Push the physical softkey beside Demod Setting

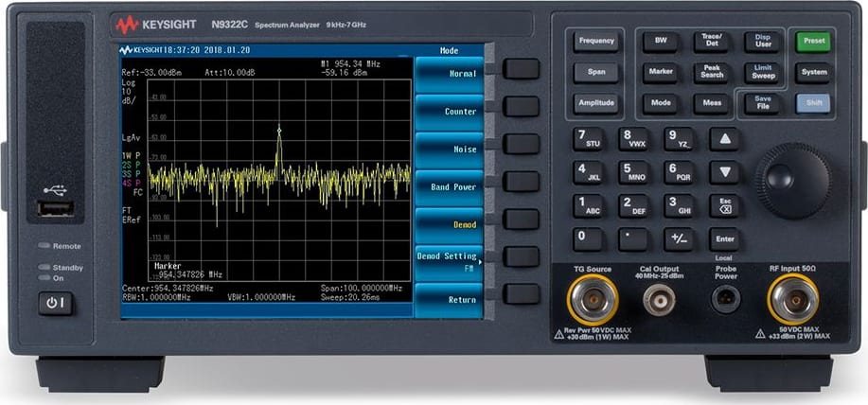tap(521, 256)
